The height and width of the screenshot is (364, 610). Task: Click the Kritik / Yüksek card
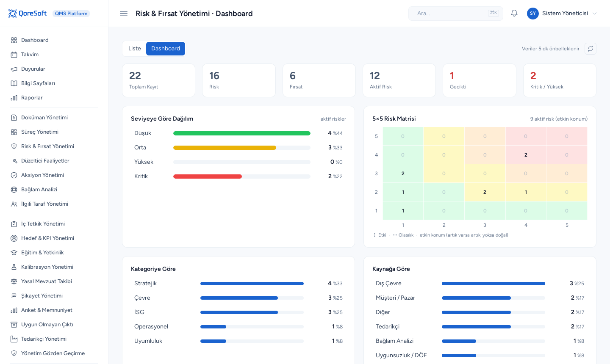pos(560,80)
